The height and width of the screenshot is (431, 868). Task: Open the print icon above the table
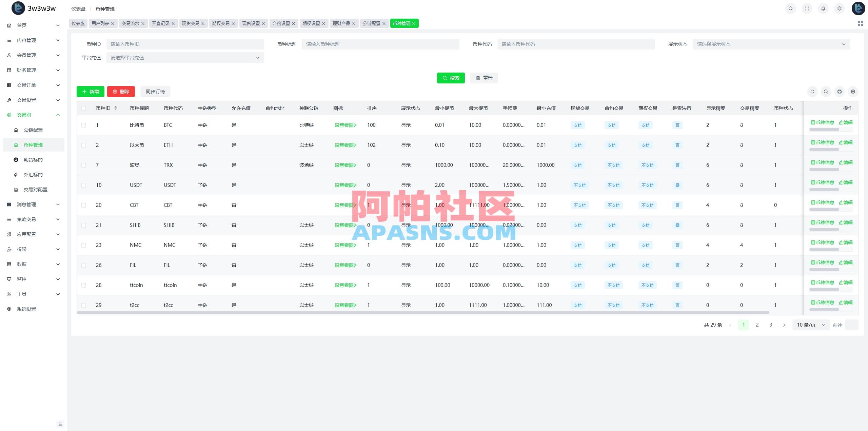pos(840,92)
